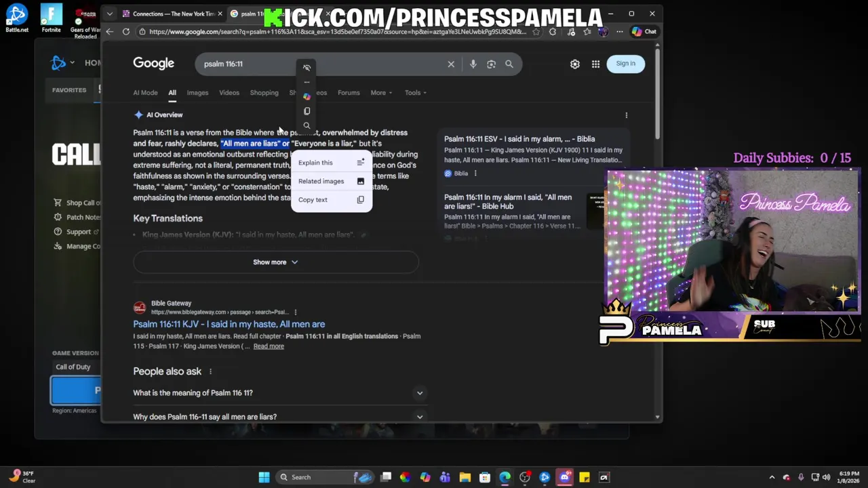The width and height of the screenshot is (868, 488).
Task: Open the Google apps grid
Action: tap(595, 64)
